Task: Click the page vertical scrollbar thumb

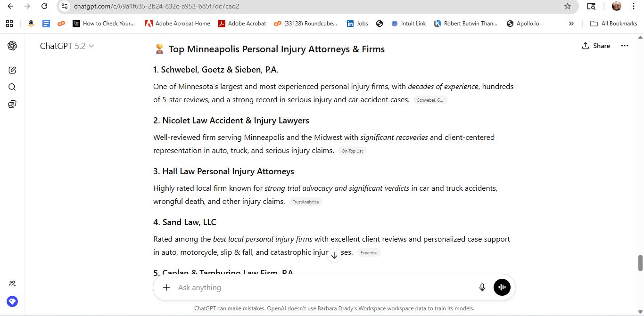Action: 640,263
